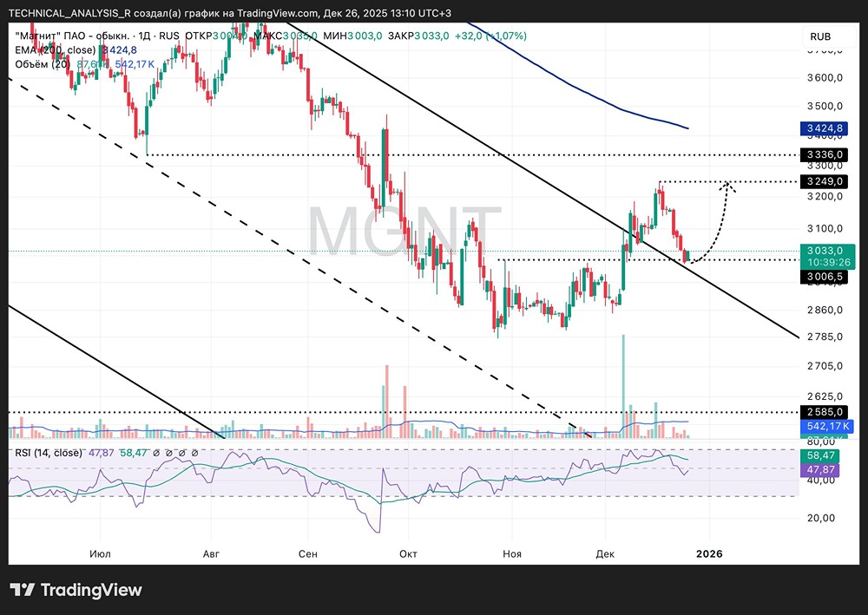Click the 3 006,5 level price label
868x615 pixels.
click(x=824, y=277)
